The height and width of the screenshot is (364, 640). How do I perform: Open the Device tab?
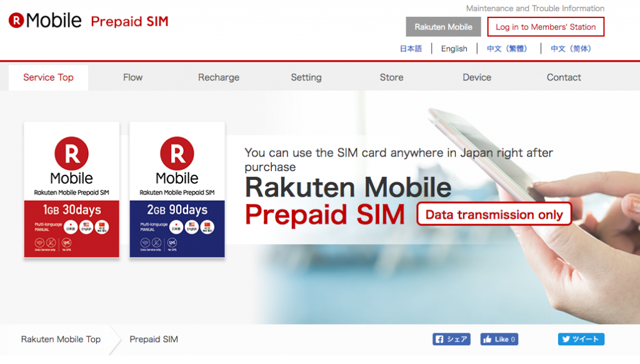[477, 77]
